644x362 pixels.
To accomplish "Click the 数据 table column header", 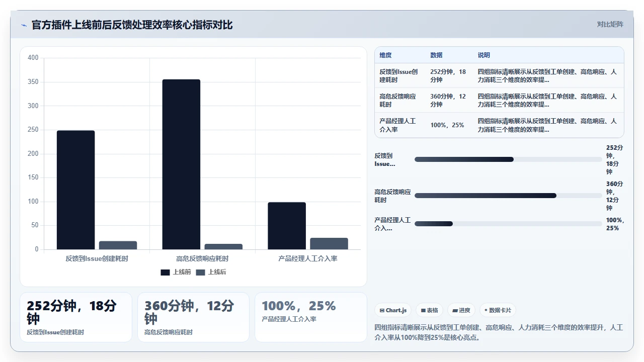I will (436, 55).
